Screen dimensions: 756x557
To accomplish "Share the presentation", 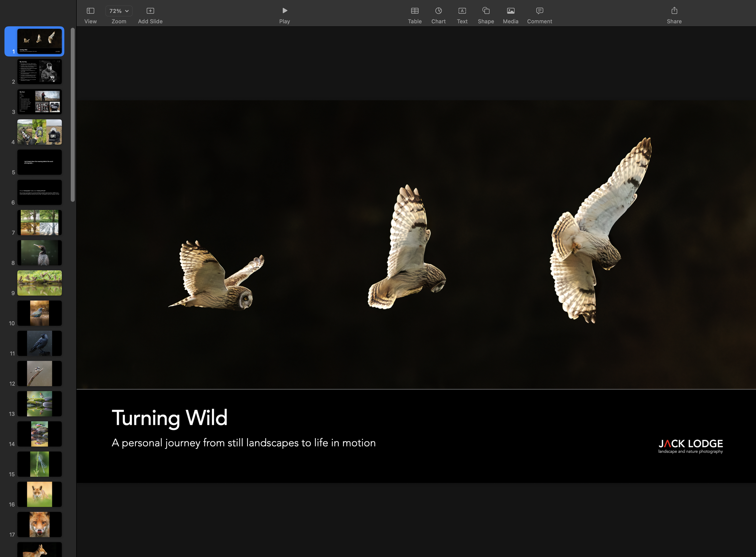I will point(674,14).
